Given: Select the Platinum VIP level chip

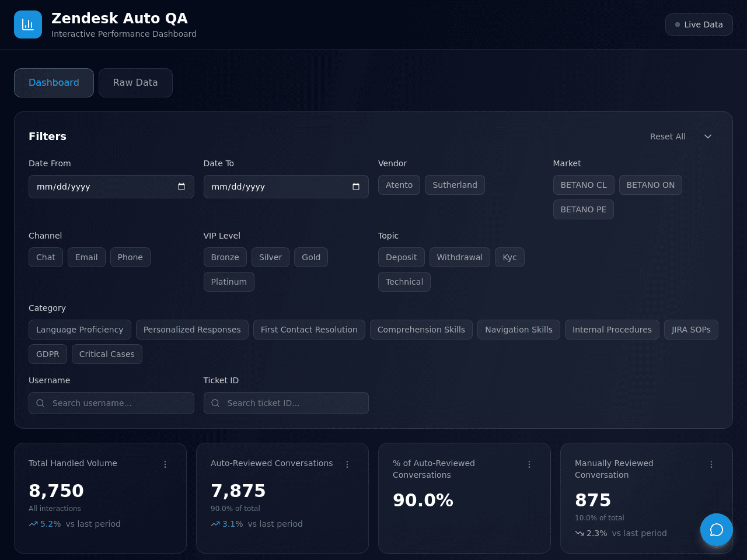Looking at the screenshot, I should click(229, 282).
